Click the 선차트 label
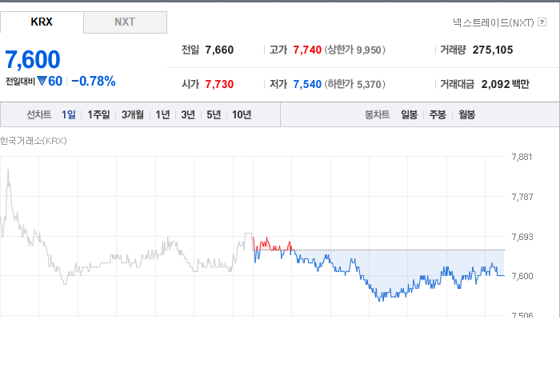Image resolution: width=560 pixels, height=392 pixels. point(39,114)
